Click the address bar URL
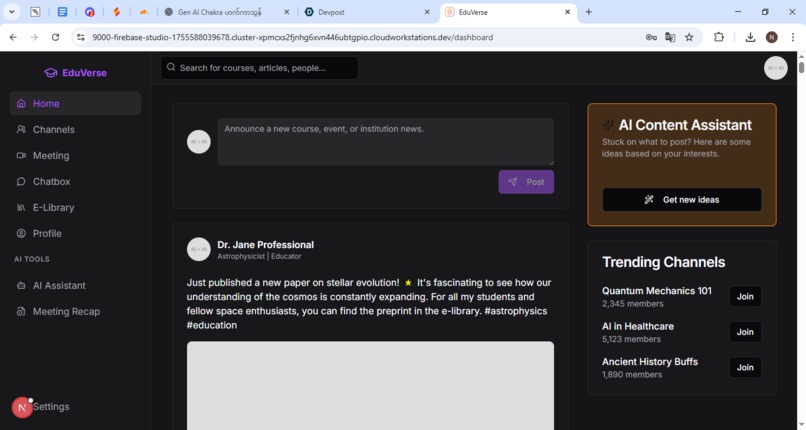Image resolution: width=806 pixels, height=430 pixels. pos(292,37)
